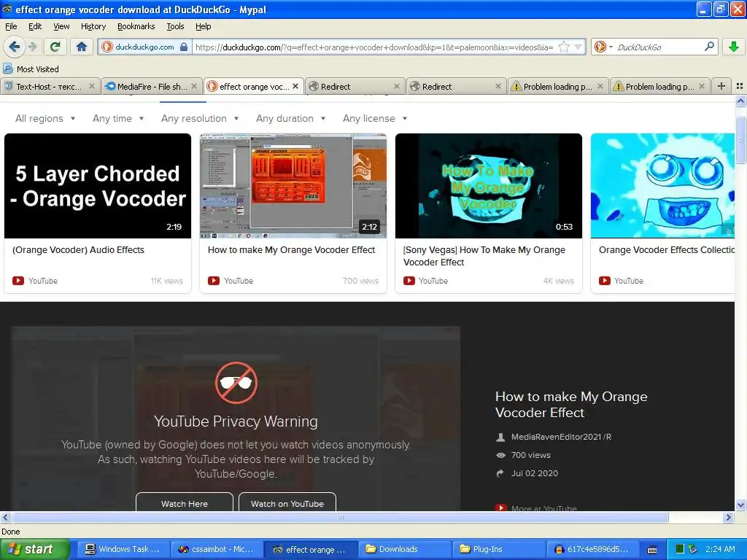The height and width of the screenshot is (560, 747).
Task: Focus the DuckDuckGo search box
Action: tap(659, 47)
